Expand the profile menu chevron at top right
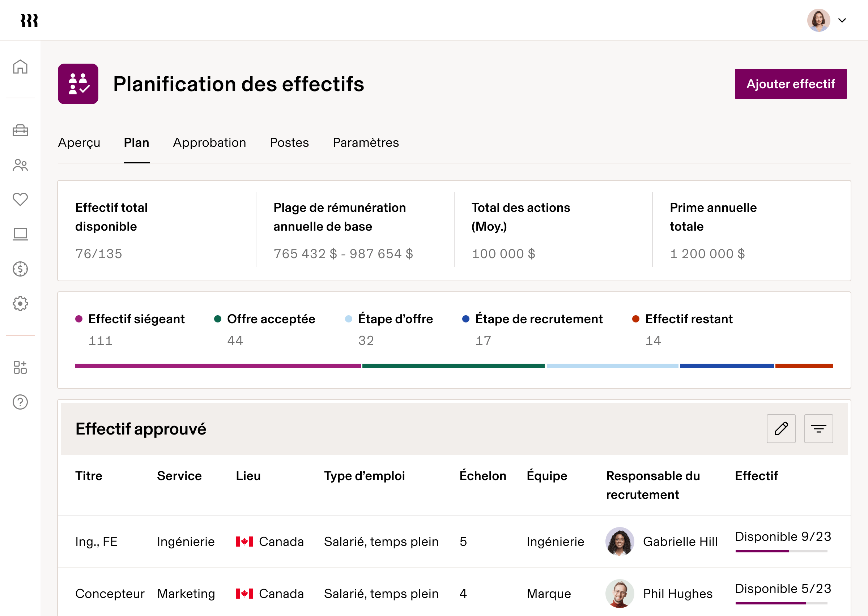 click(x=842, y=20)
